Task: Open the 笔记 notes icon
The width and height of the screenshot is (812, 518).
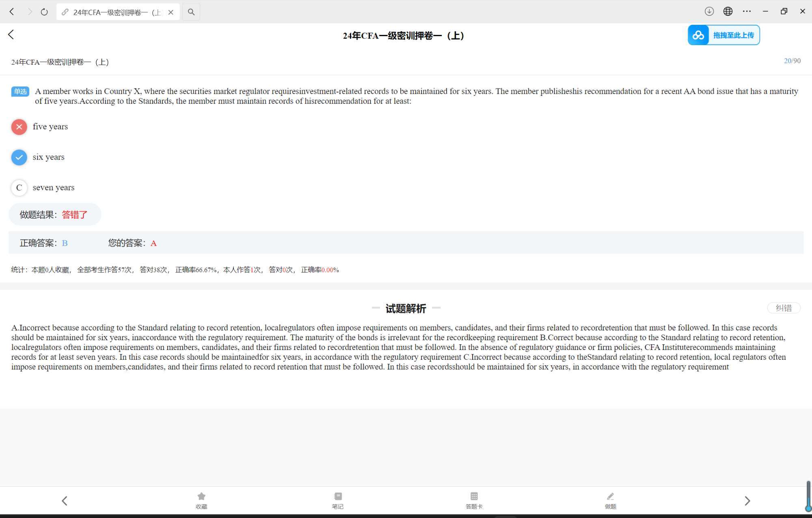Action: tap(338, 496)
